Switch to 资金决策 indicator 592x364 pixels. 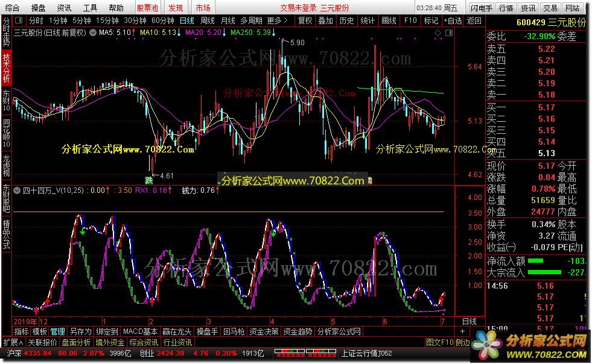click(264, 331)
